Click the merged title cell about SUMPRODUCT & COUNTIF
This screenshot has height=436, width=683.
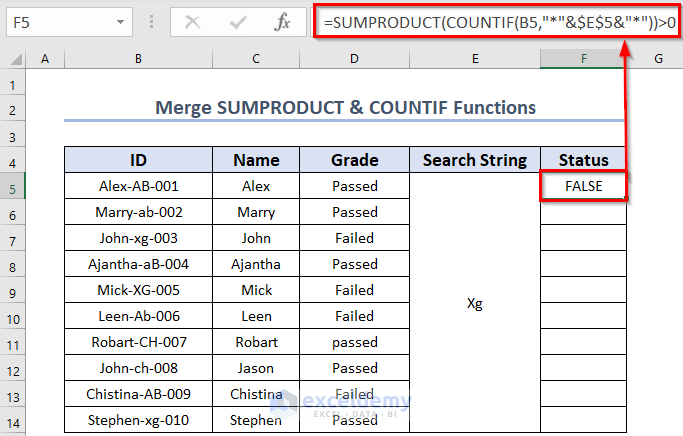coord(345,108)
